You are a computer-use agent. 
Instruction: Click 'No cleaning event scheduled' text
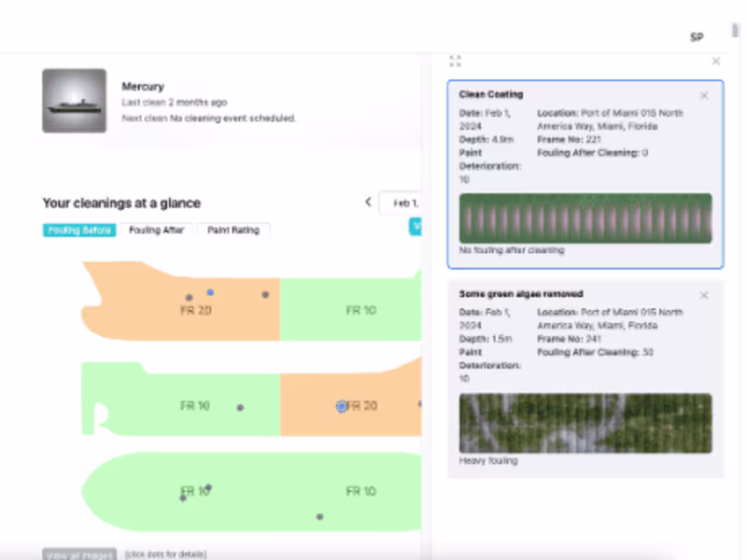coord(233,119)
